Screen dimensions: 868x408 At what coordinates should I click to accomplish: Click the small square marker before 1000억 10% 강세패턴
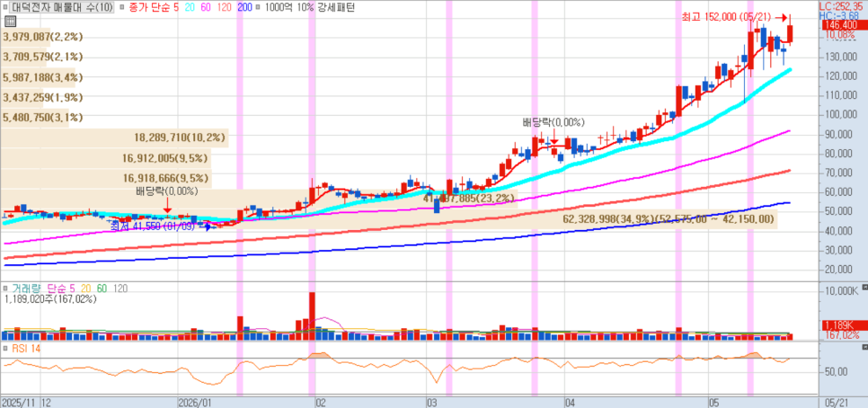pyautogui.click(x=258, y=8)
